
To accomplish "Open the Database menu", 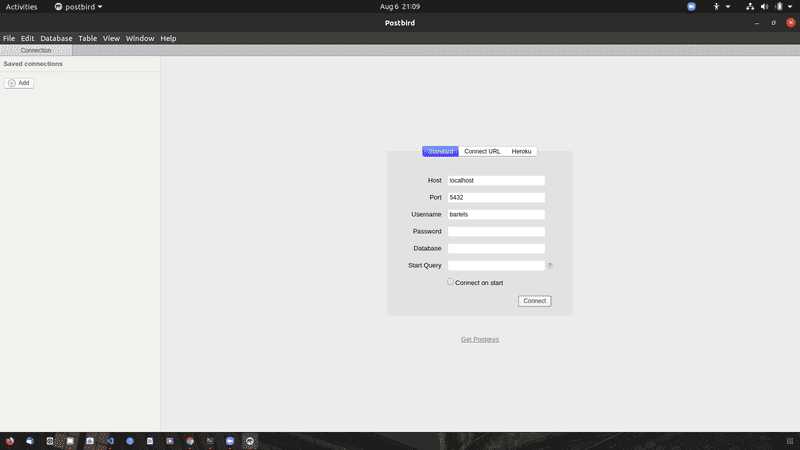I will click(56, 38).
